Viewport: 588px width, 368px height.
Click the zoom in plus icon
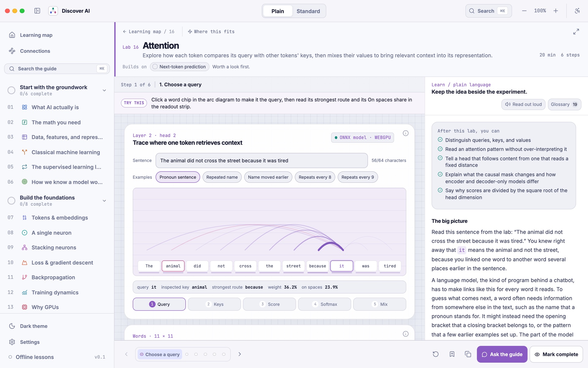coord(556,11)
